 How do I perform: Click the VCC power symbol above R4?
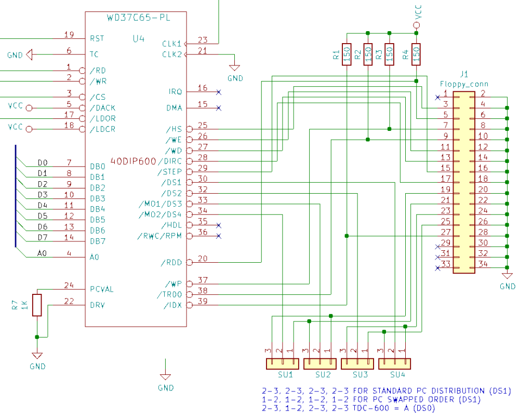[416, 23]
